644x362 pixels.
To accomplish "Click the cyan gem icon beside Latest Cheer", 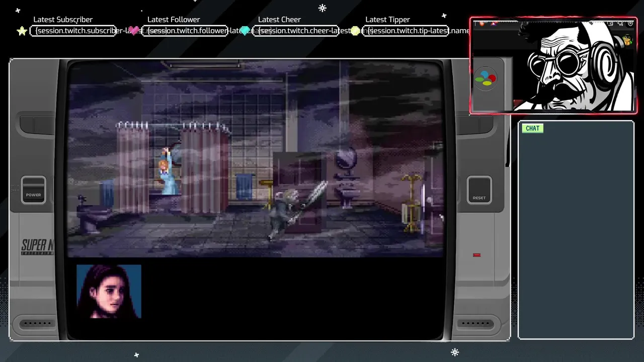I will click(245, 31).
